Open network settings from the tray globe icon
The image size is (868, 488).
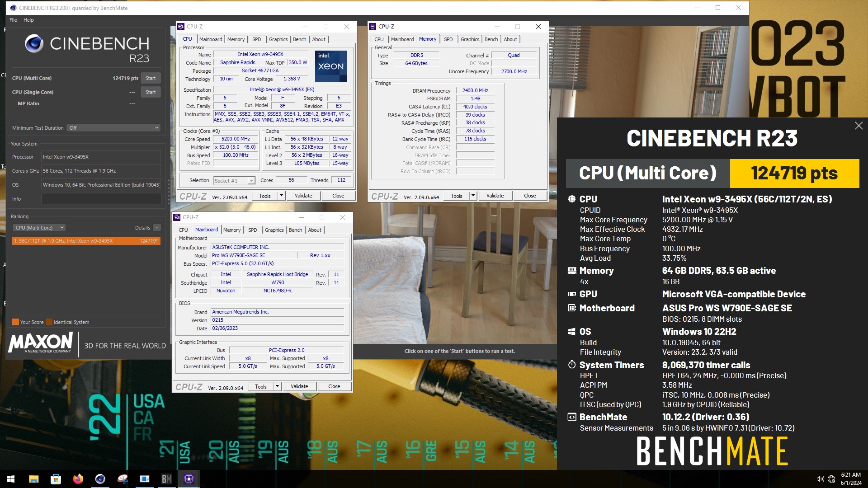pos(831,479)
